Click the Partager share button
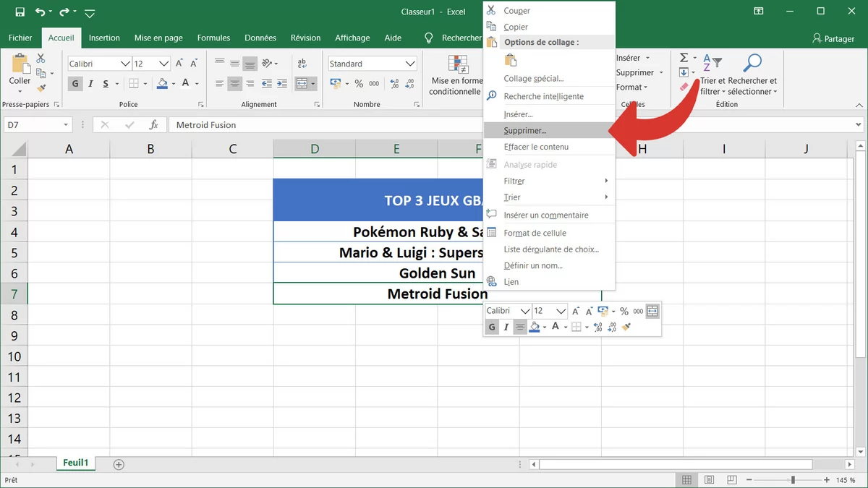 coord(833,38)
